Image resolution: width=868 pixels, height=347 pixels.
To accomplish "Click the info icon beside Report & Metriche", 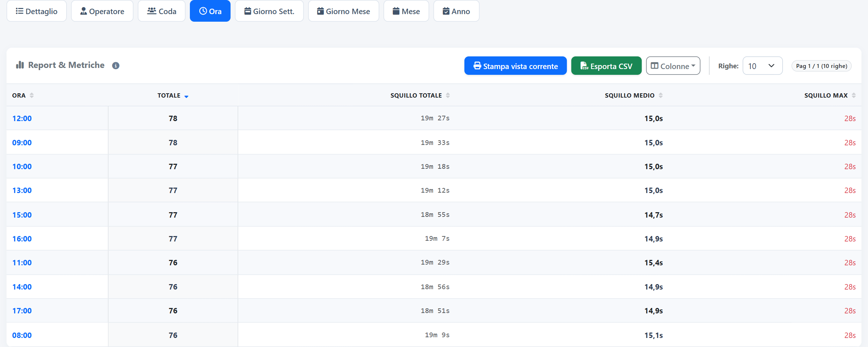I will 116,65.
